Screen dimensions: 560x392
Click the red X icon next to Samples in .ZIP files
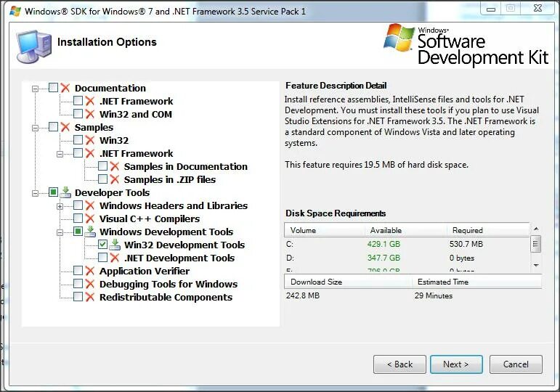[115, 179]
